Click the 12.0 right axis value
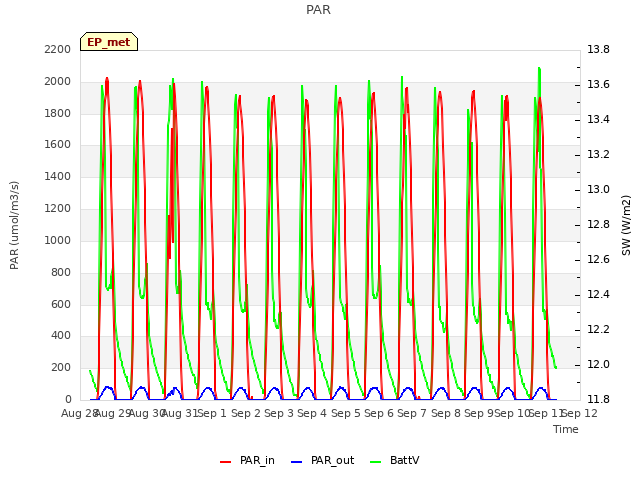 pos(598,364)
